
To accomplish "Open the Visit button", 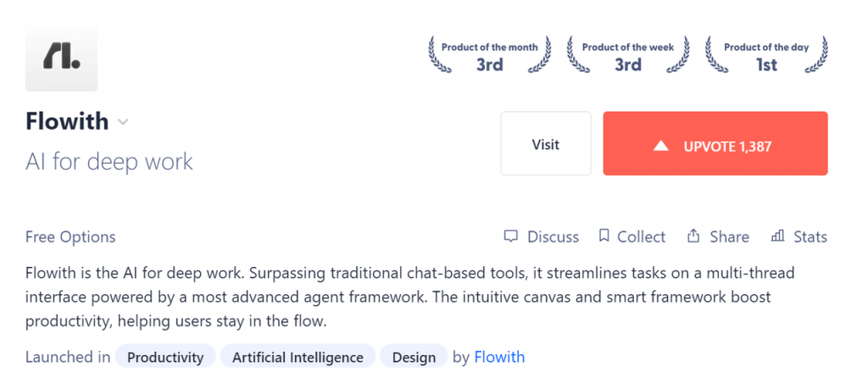I will click(x=546, y=143).
